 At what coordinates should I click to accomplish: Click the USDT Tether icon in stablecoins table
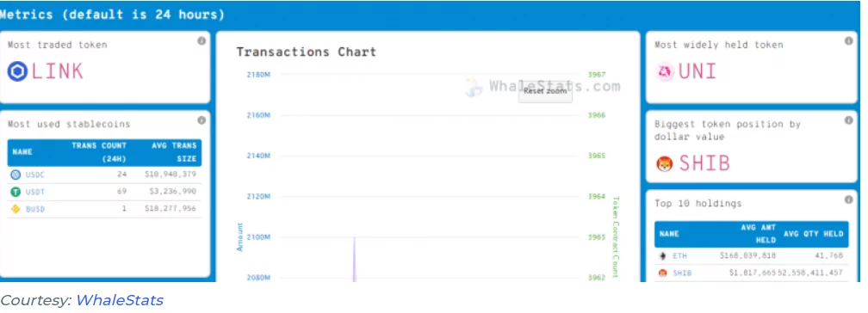pyautogui.click(x=15, y=192)
